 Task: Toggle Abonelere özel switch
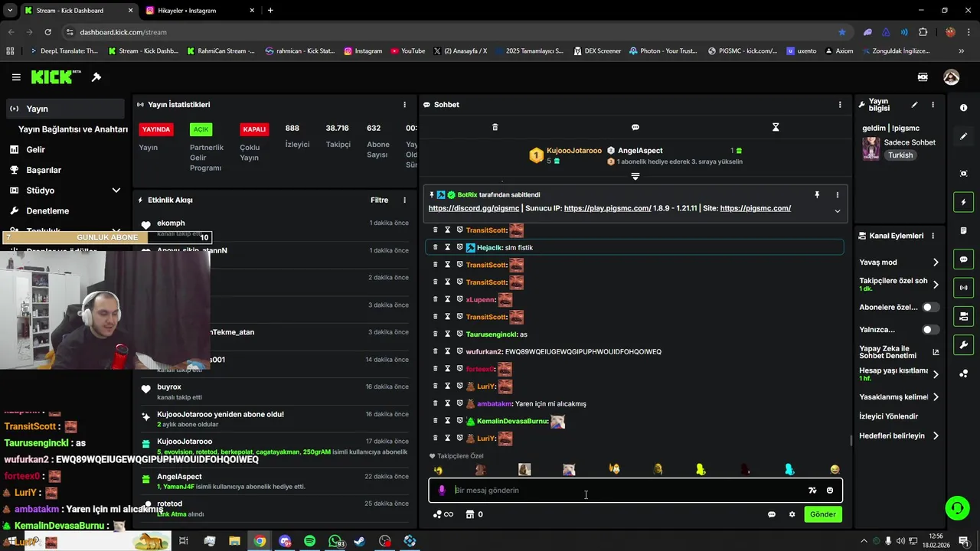coord(930,307)
